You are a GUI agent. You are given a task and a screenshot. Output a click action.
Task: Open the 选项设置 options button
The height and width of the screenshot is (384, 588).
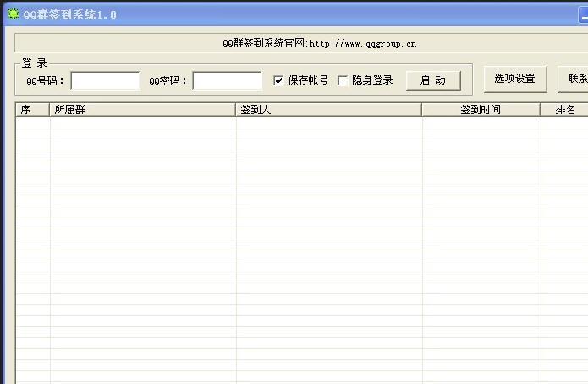pos(515,79)
